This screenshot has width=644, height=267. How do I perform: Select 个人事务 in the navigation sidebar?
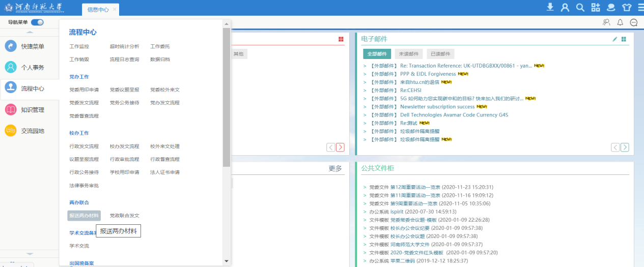tap(32, 68)
